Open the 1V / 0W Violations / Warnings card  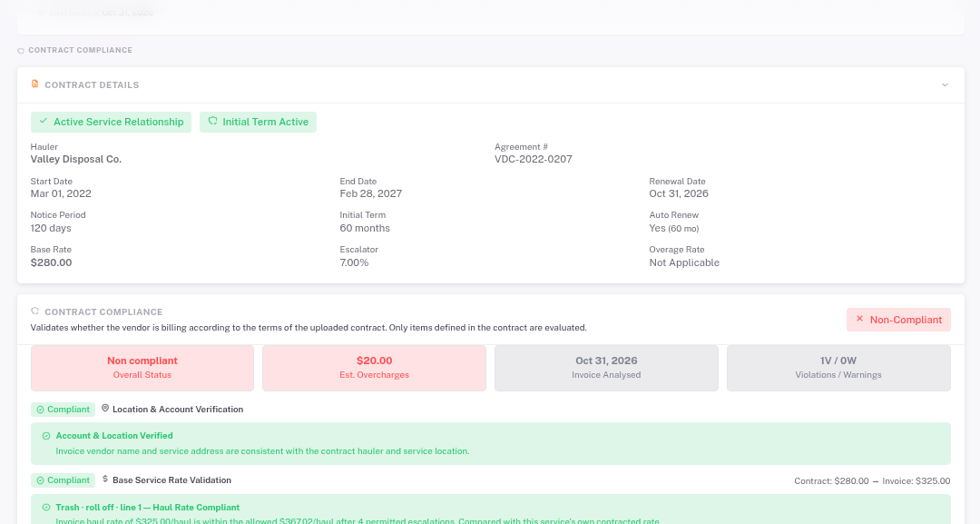pyautogui.click(x=838, y=368)
